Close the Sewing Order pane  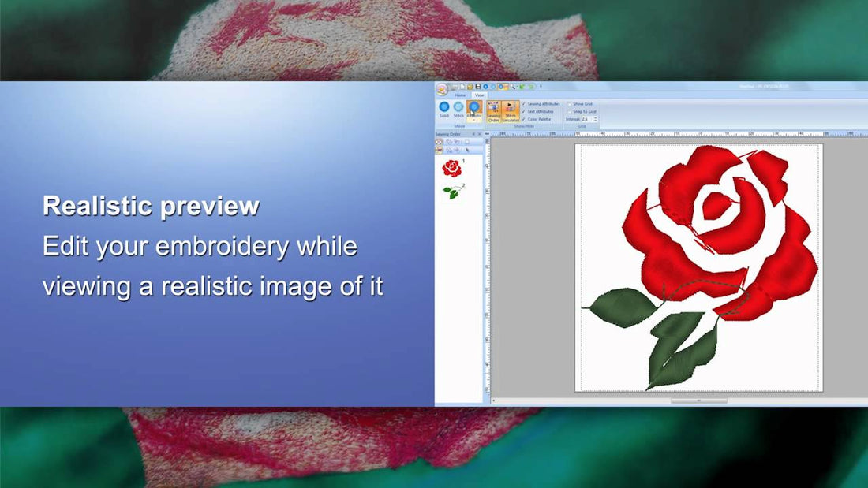pos(479,133)
